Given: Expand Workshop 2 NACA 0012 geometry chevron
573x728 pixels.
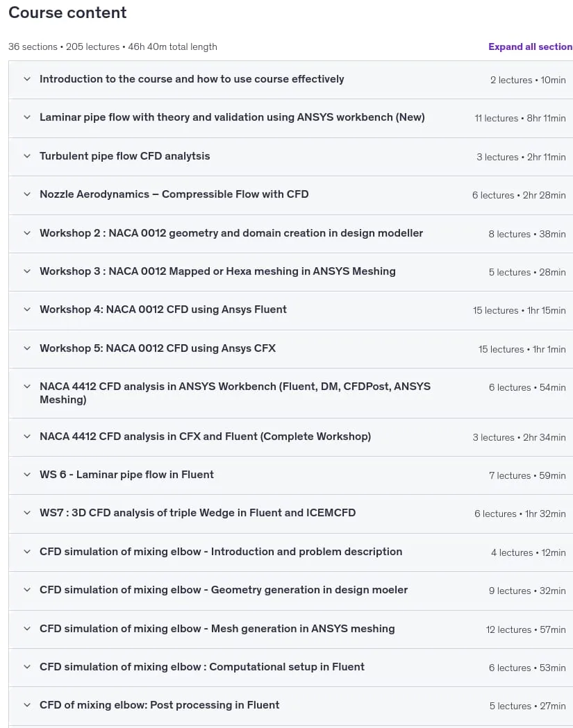Looking at the screenshot, I should pos(27,233).
